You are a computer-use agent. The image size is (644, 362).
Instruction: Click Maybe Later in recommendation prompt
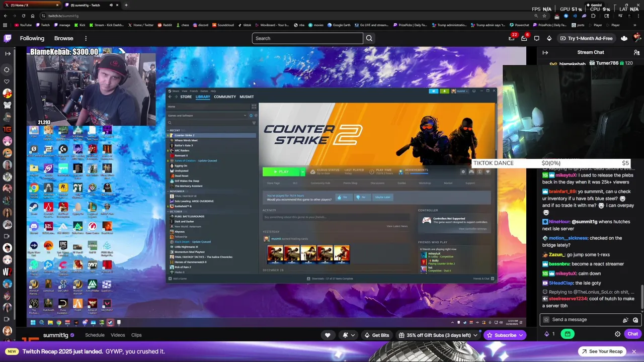382,197
